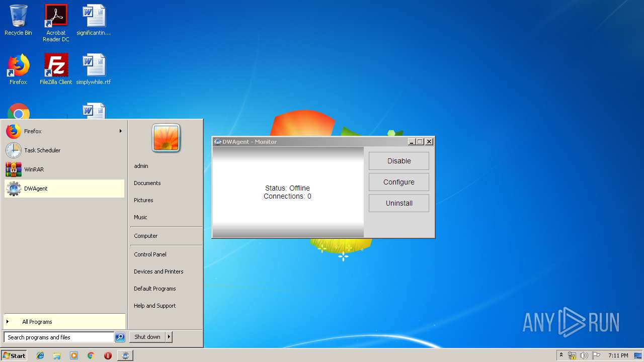644x362 pixels.
Task: Click the search magnifier button in Start menu
Action: coord(120,337)
